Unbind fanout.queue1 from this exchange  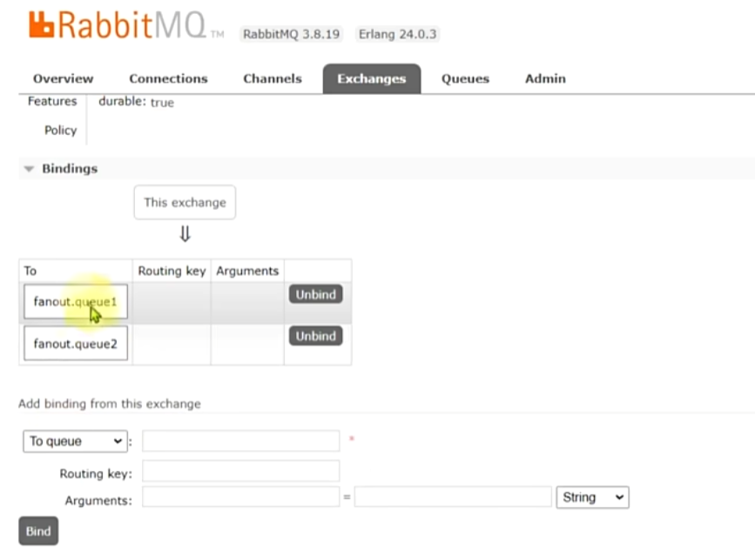tap(315, 294)
